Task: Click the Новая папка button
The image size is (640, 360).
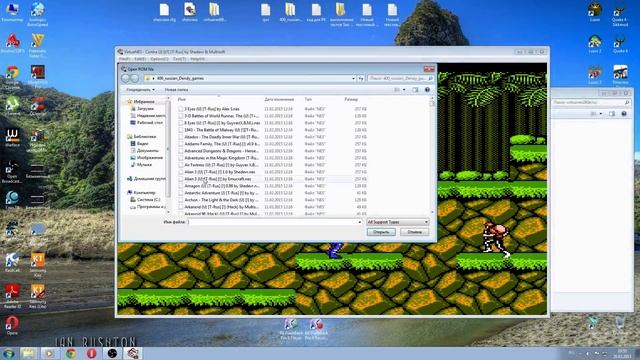Action: (x=176, y=90)
